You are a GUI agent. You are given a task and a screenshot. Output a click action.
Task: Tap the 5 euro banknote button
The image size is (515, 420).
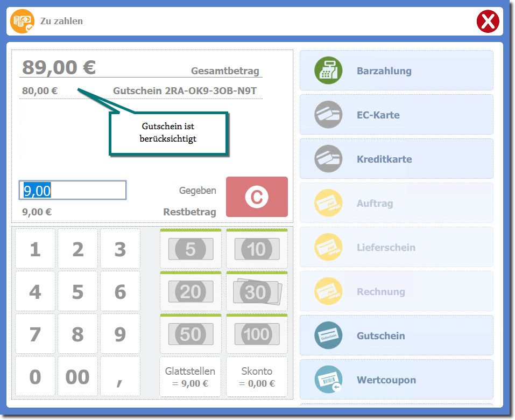click(191, 249)
